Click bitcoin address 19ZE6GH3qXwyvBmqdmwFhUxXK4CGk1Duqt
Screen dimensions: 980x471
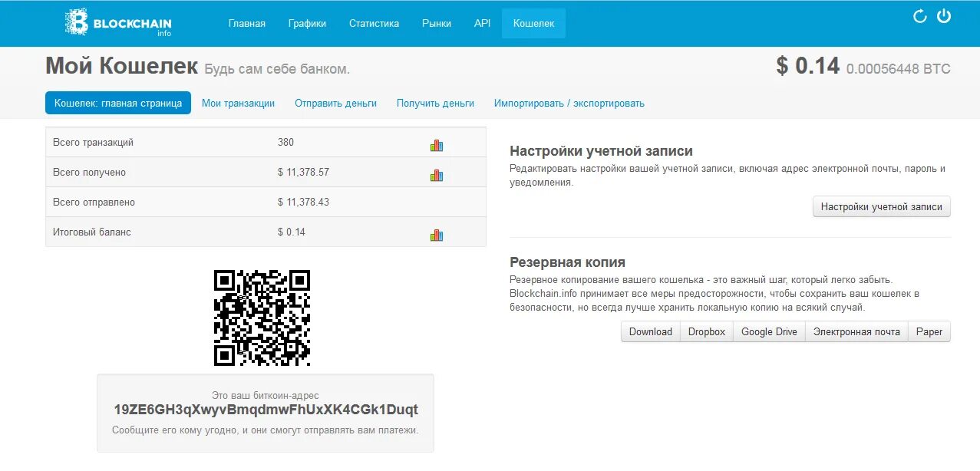click(x=266, y=409)
